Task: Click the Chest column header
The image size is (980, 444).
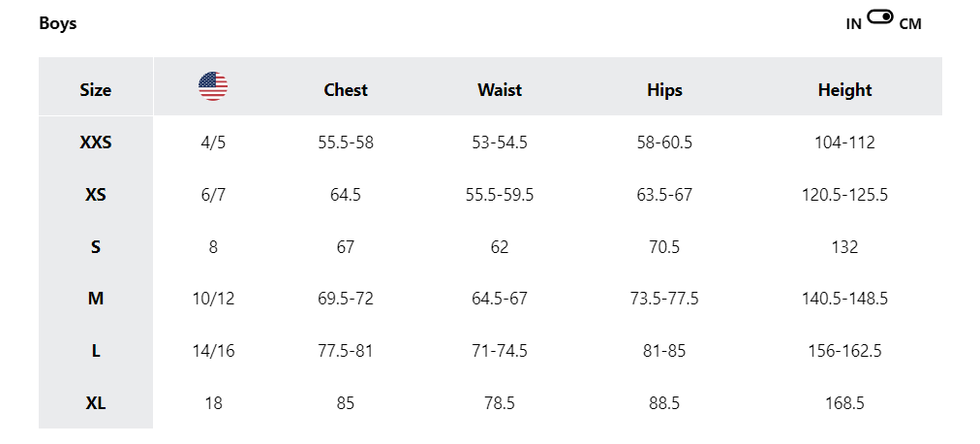Action: (346, 90)
